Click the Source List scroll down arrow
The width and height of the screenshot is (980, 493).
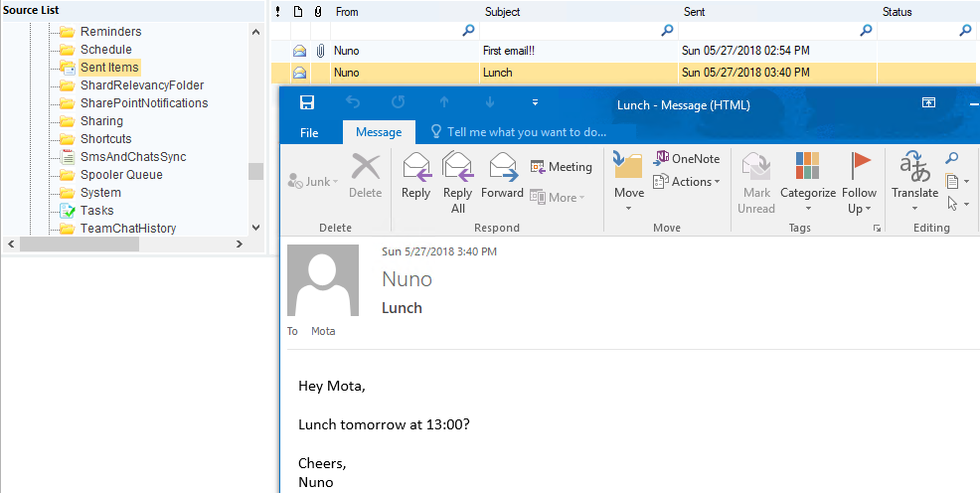coord(255,228)
